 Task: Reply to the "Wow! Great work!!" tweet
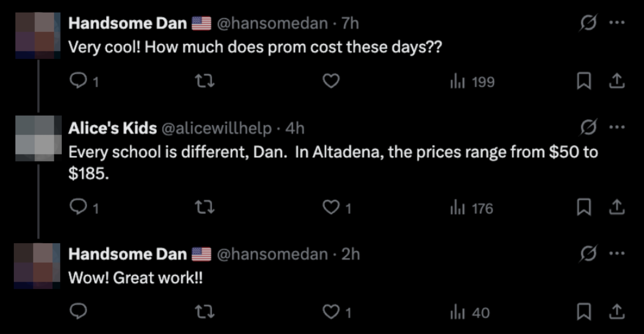(x=78, y=311)
